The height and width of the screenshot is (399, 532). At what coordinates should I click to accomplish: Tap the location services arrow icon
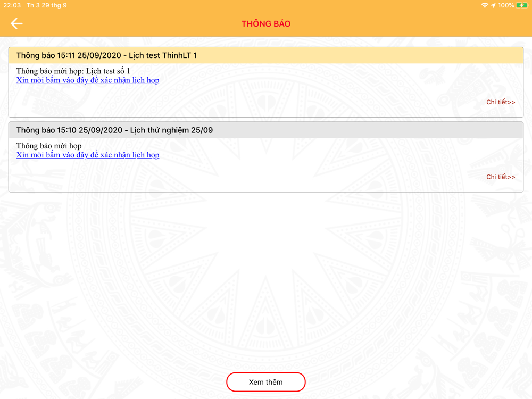tap(493, 5)
